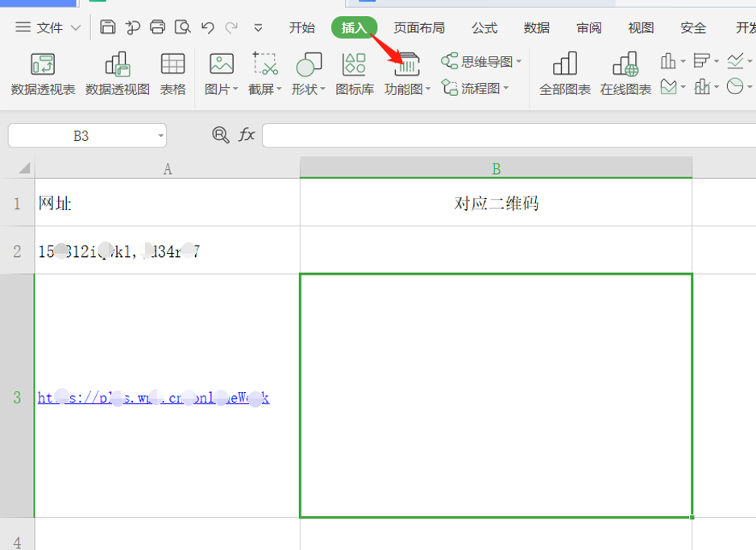
Task: Select row 2 header
Action: coord(17,251)
